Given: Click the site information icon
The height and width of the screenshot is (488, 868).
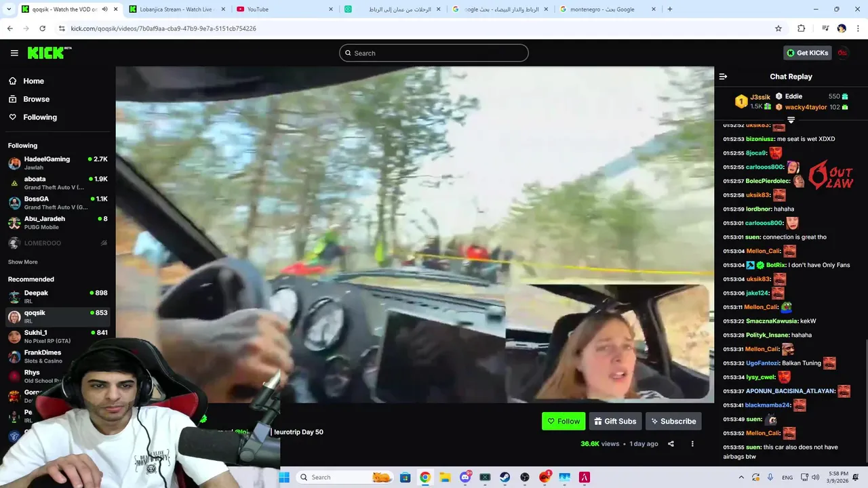Looking at the screenshot, I should pos(62,28).
